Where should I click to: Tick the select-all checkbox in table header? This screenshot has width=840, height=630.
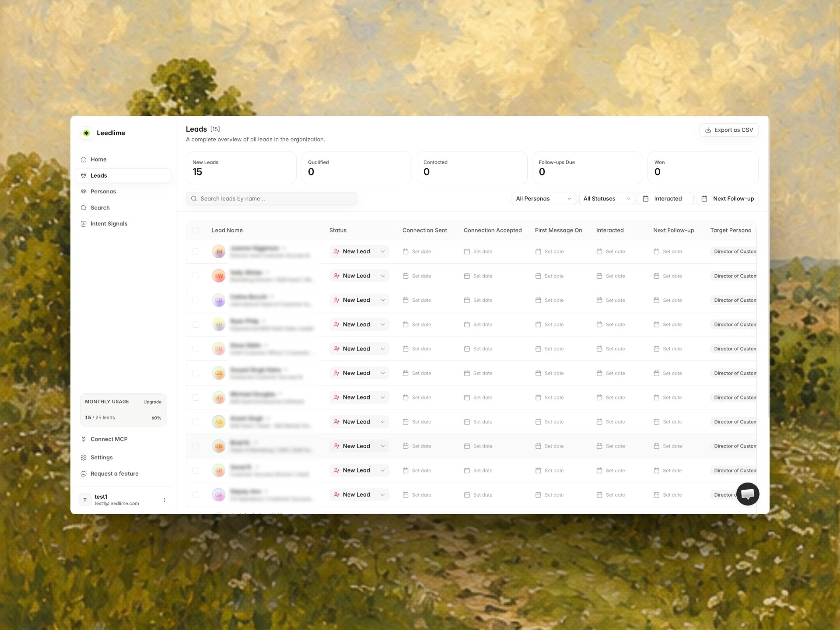coord(196,231)
